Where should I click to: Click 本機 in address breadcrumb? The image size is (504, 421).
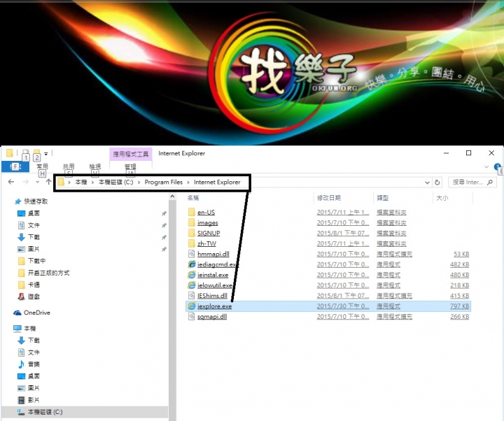(81, 182)
